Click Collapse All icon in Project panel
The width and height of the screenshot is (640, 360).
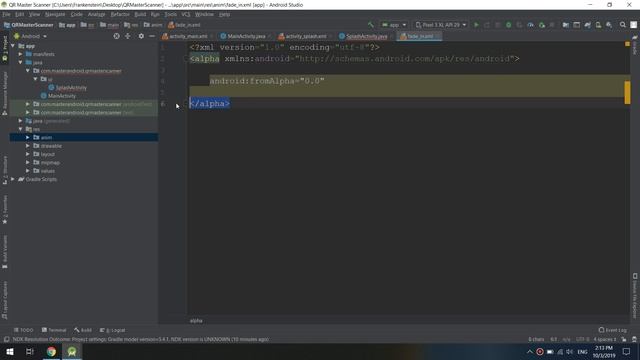click(x=128, y=36)
